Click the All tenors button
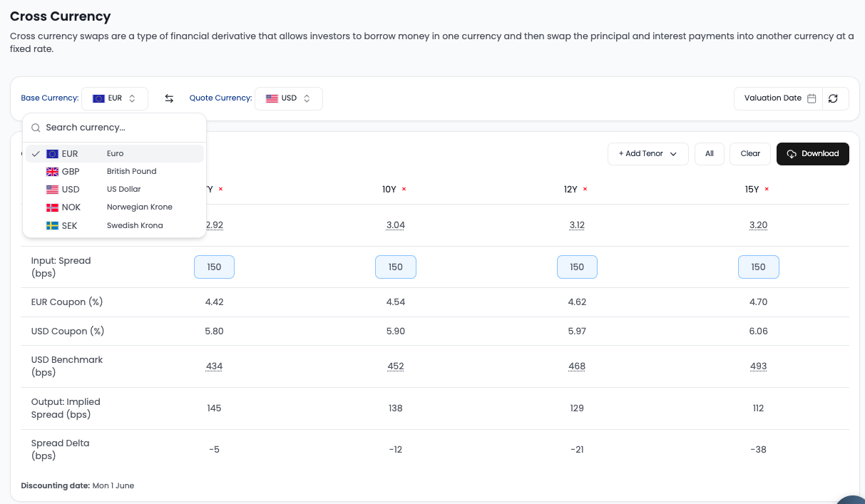The width and height of the screenshot is (865, 504). pyautogui.click(x=710, y=154)
